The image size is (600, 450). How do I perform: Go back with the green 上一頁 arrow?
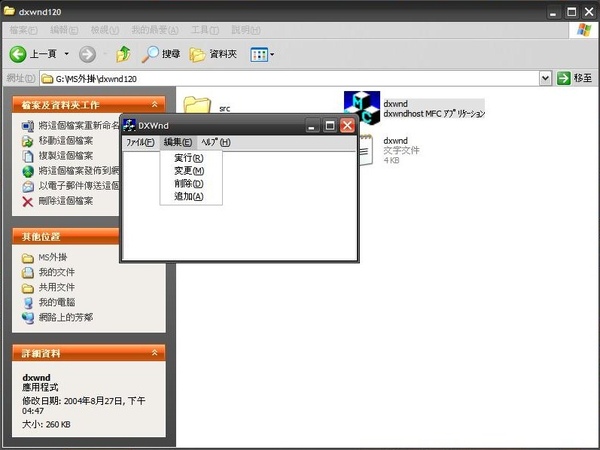(x=18, y=54)
